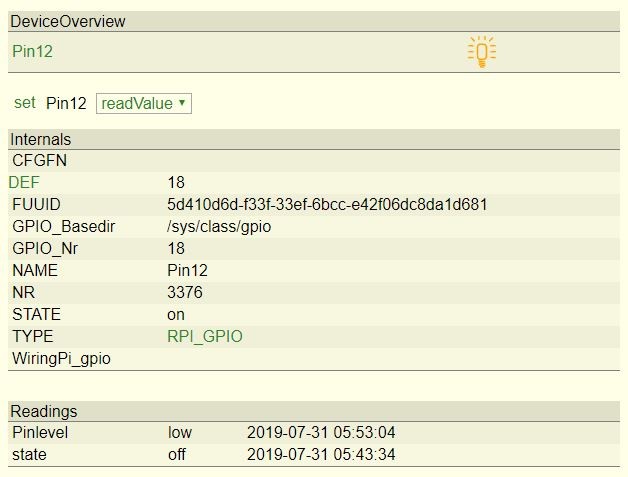The height and width of the screenshot is (477, 628).
Task: Click the STATE internal's on value
Action: (176, 314)
